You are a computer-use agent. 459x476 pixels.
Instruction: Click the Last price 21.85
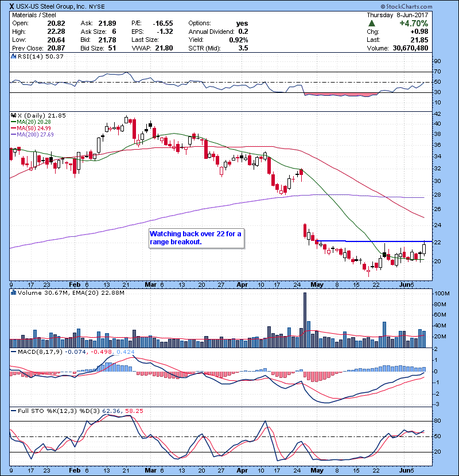coord(419,40)
